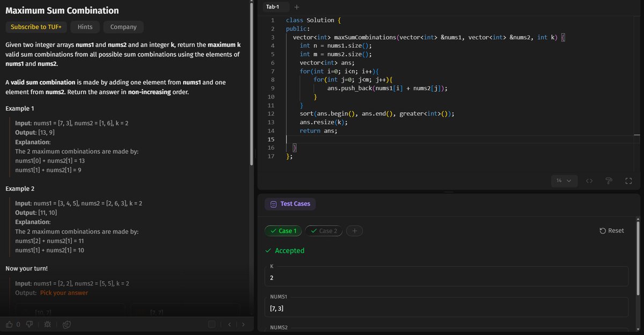Open the Hints section
The height and width of the screenshot is (335, 644).
85,27
